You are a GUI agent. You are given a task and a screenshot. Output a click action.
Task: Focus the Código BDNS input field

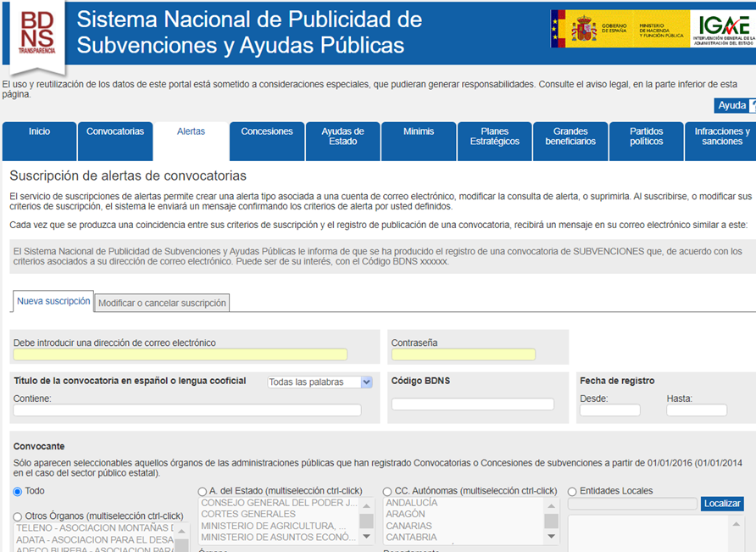click(x=472, y=404)
